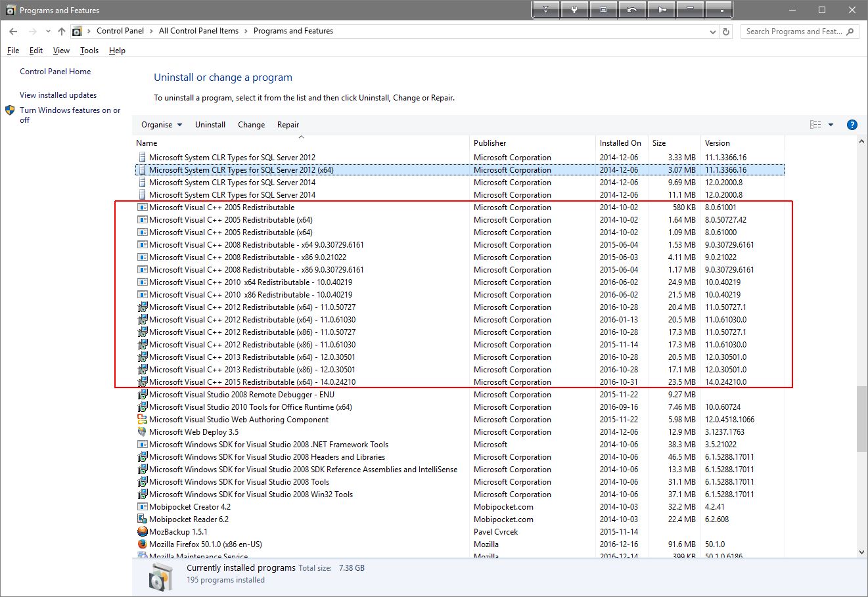The image size is (868, 597).
Task: Click the wrench button in the title bar
Action: pyautogui.click(x=574, y=10)
